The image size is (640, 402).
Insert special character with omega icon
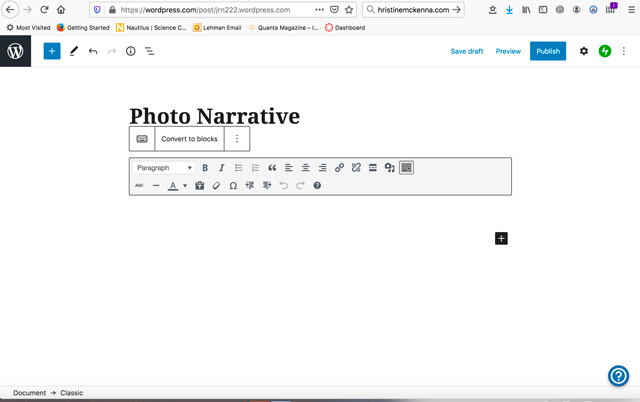[233, 186]
